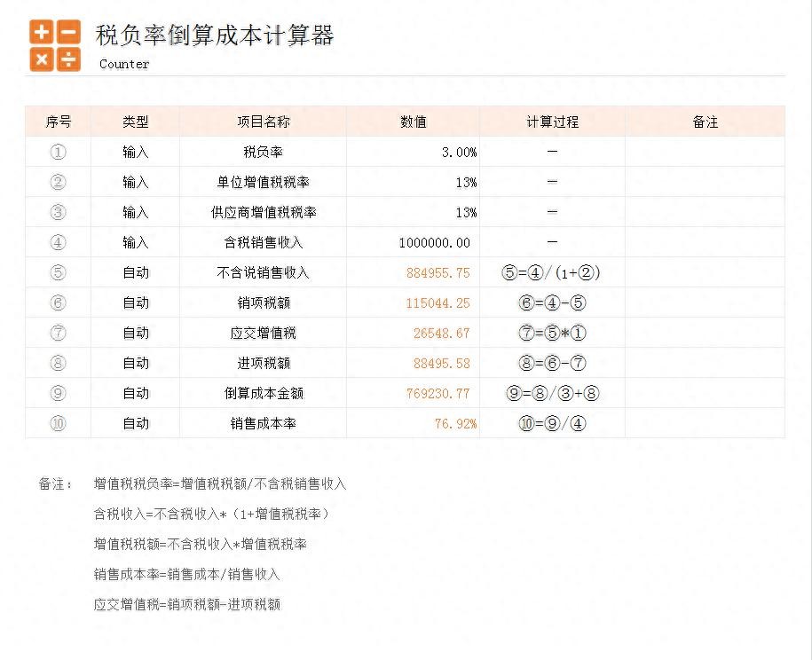Click the 倒算成本金额 result 769230.77

tap(438, 393)
